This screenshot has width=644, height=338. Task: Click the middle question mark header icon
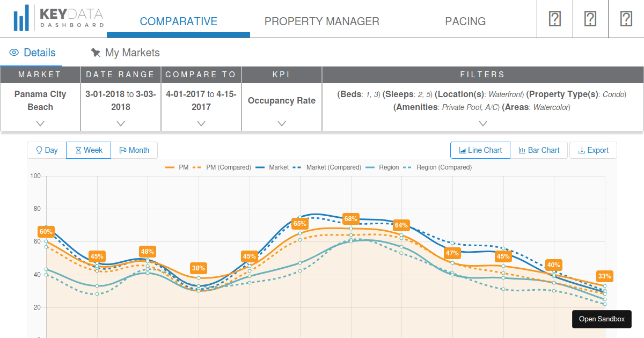coord(590,19)
